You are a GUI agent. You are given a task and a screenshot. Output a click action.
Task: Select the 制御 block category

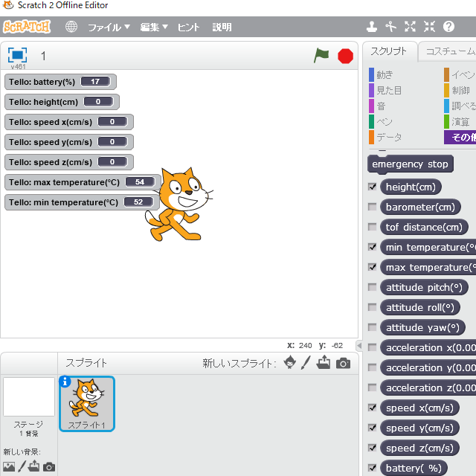tap(457, 91)
